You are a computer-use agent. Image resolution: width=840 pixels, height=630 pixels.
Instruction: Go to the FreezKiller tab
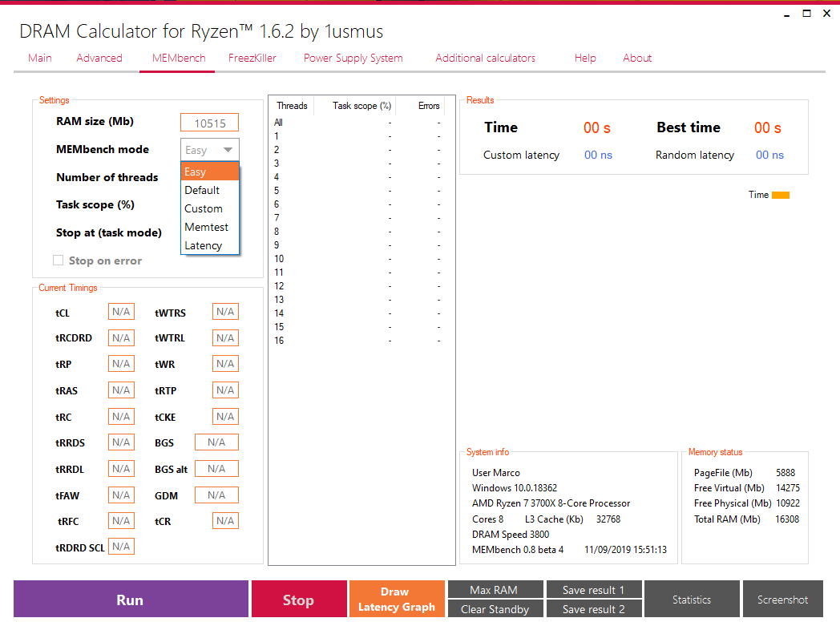[252, 58]
